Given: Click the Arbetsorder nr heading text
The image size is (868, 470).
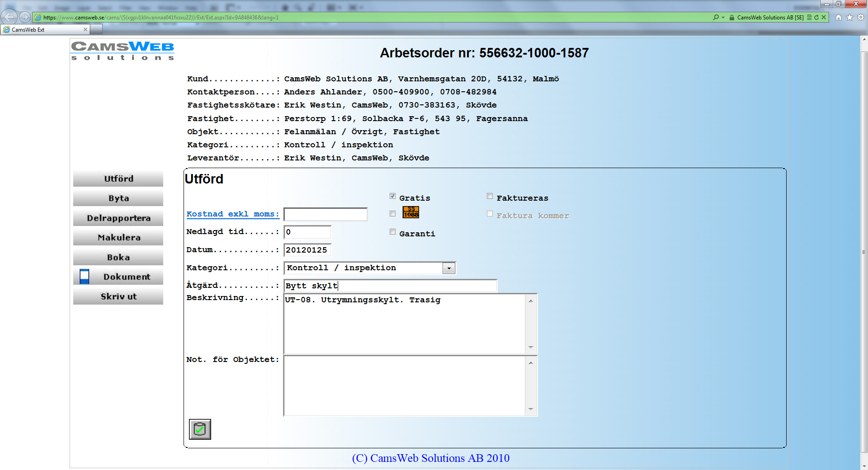Looking at the screenshot, I should 484,53.
